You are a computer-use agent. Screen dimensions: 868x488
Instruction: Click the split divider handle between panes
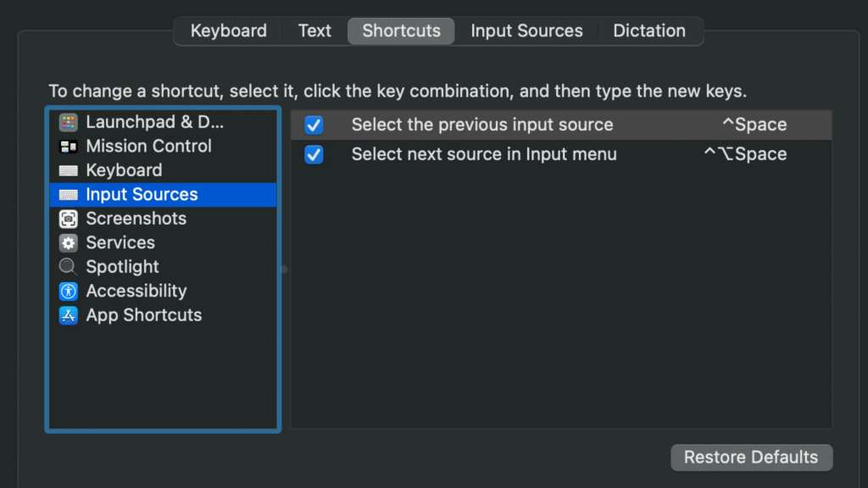point(284,269)
